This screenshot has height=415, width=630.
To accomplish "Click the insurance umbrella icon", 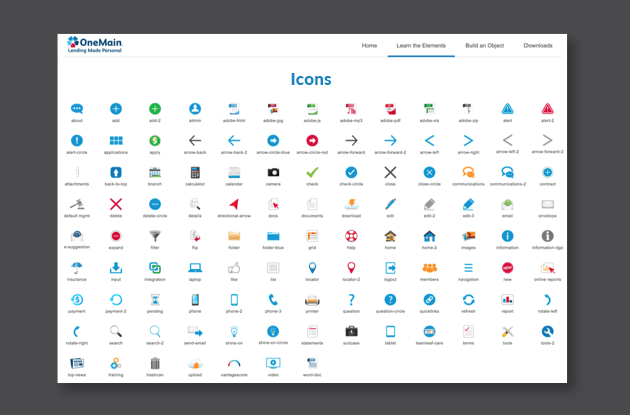I will click(77, 267).
